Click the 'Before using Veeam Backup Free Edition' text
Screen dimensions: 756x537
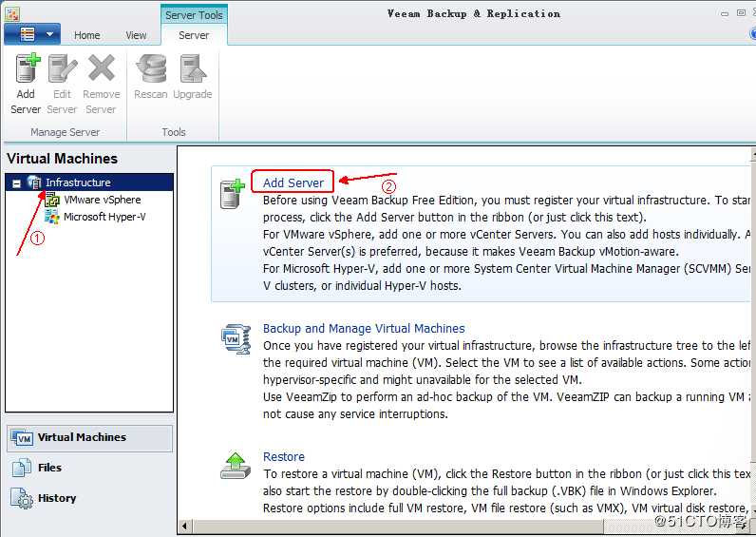coord(368,201)
